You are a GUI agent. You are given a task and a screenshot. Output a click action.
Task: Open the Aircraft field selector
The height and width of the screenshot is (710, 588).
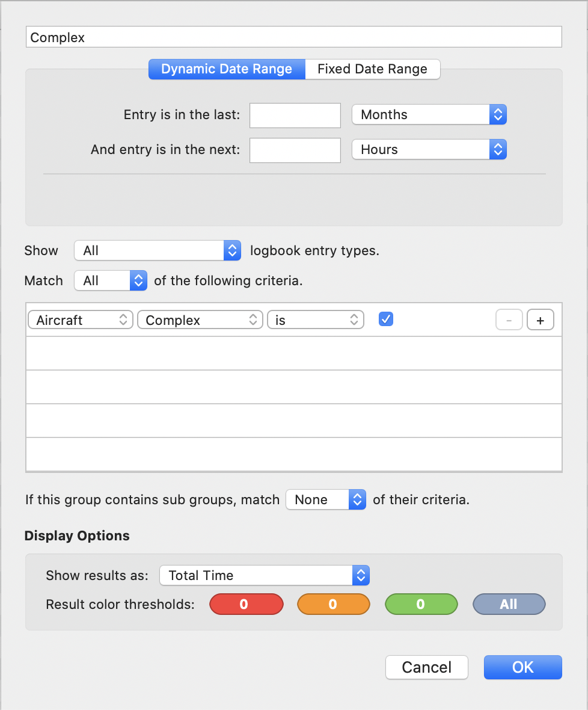click(x=81, y=319)
